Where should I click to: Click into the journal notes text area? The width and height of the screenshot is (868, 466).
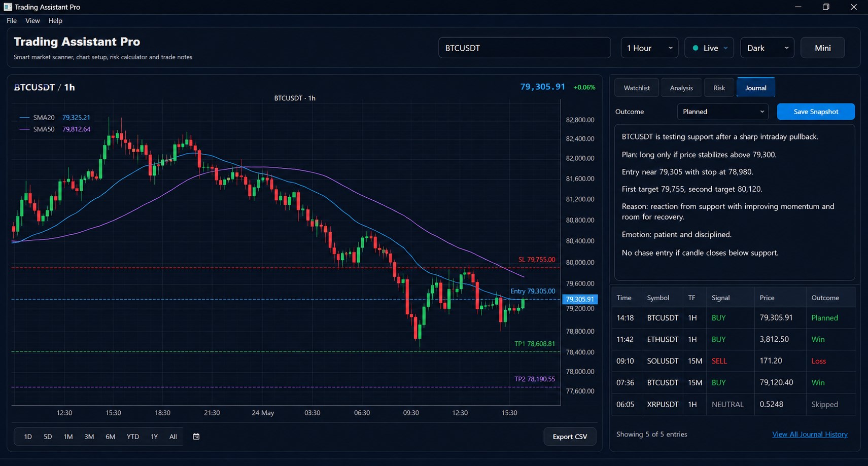(735, 202)
